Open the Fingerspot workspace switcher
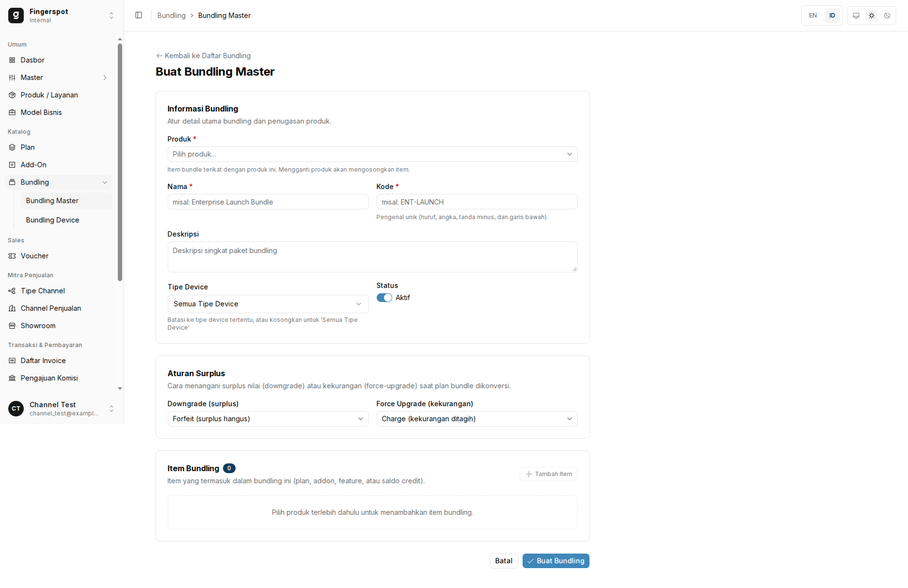The height and width of the screenshot is (588, 908). (62, 16)
